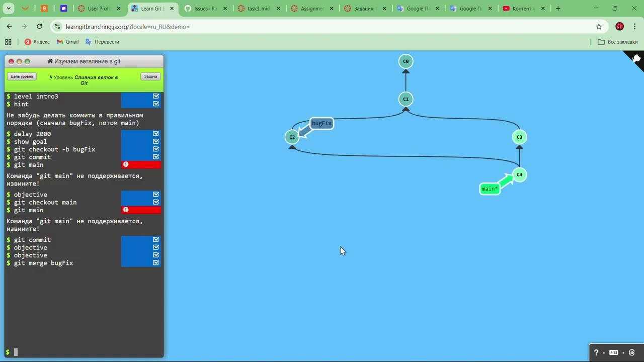The width and height of the screenshot is (644, 362).
Task: Open the help question mark icon
Action: [596, 352]
